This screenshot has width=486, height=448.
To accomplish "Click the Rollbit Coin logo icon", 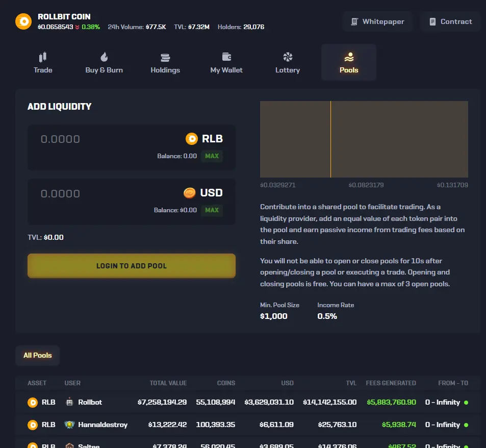I will tap(23, 21).
